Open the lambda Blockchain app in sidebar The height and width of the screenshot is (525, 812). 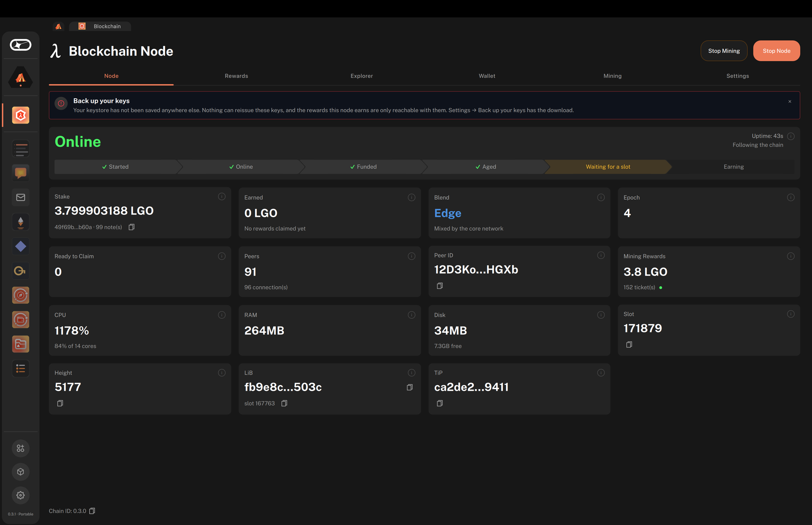[21, 115]
